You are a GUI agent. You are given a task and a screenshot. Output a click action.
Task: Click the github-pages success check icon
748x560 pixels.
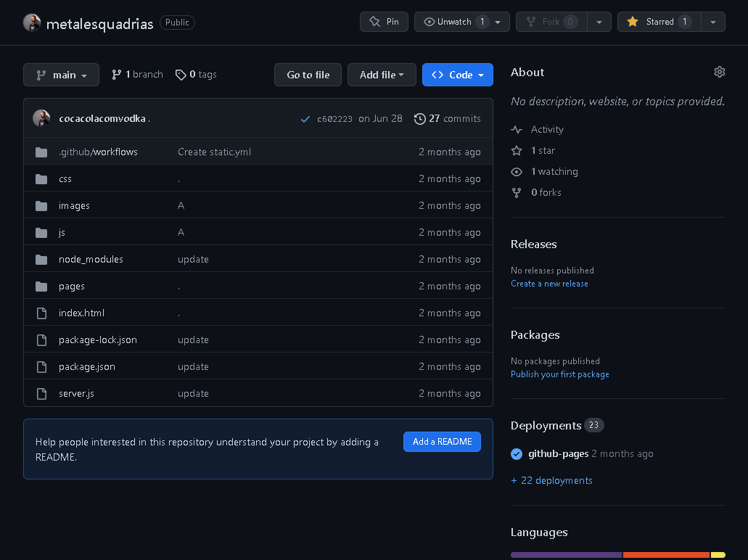tap(517, 454)
